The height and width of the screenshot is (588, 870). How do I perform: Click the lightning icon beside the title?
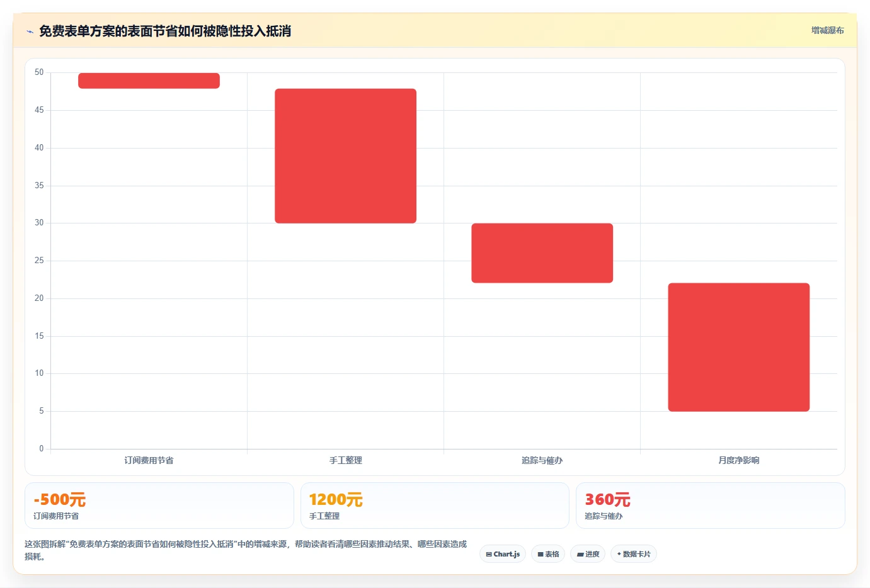pyautogui.click(x=30, y=31)
